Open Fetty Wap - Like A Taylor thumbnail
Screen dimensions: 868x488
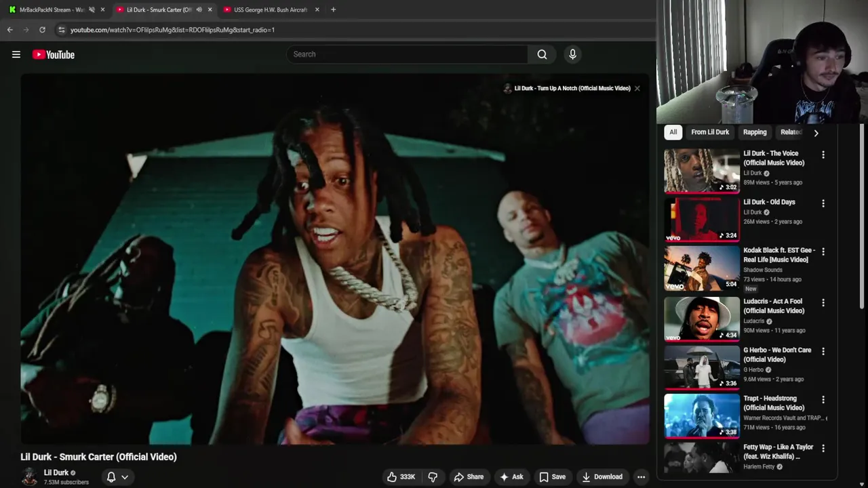point(702,458)
